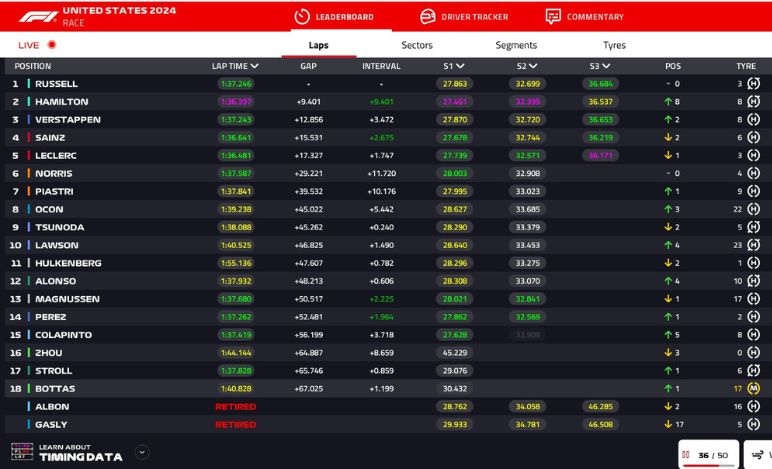Click the Learn About Timing Data link
772x469 pixels.
pos(80,452)
